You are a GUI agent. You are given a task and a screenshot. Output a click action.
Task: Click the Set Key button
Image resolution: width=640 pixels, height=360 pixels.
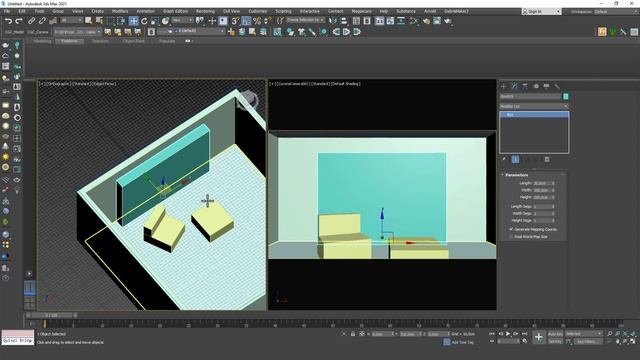click(x=555, y=341)
